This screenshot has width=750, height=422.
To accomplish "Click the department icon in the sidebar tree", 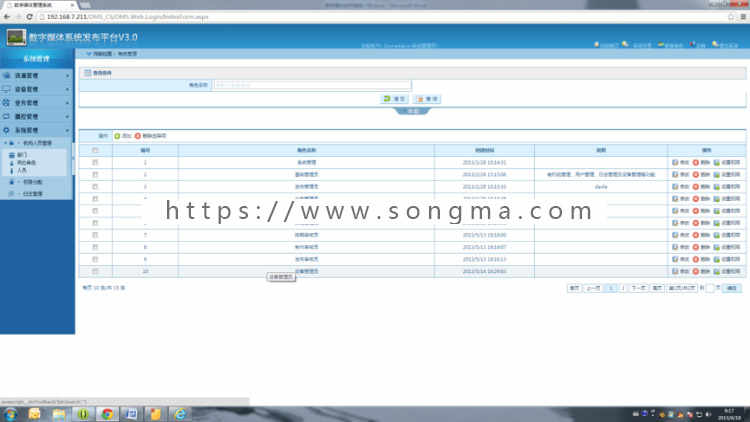I will click(x=12, y=155).
